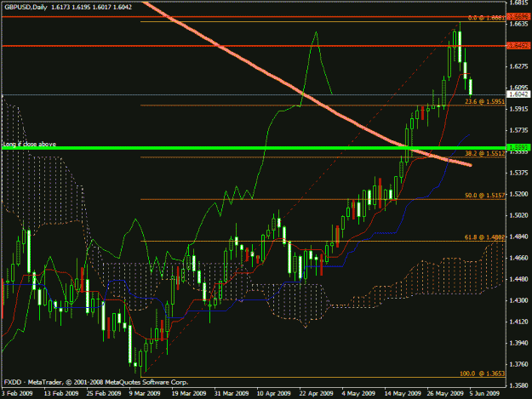
Task: Click the second red price tag on axis
Action: (x=518, y=45)
